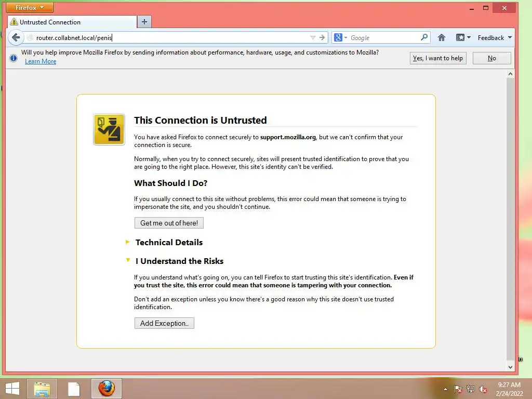
Task: Click the 'This Connection is Untrusted' heading
Action: point(200,121)
